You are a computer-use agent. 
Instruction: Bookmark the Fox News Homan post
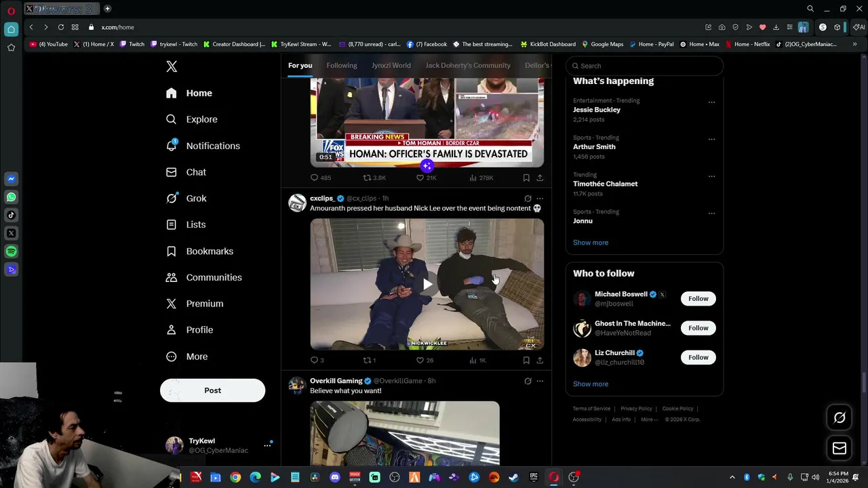tap(526, 178)
